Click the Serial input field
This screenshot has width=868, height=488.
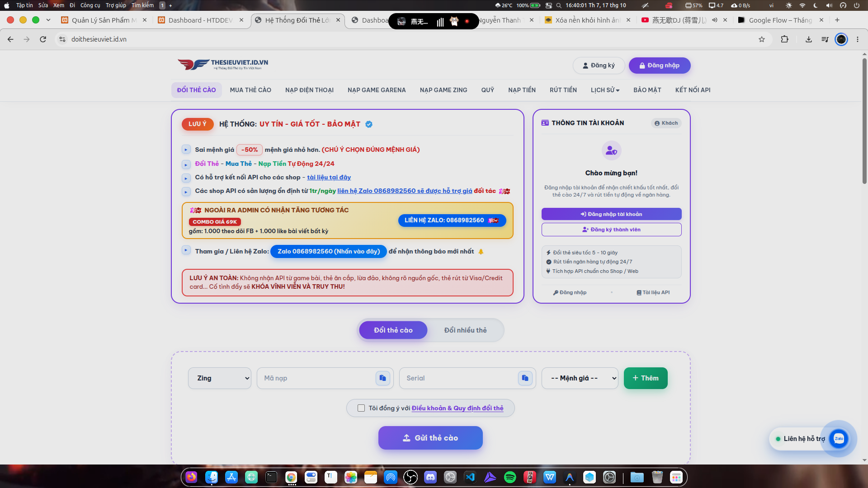tap(458, 378)
